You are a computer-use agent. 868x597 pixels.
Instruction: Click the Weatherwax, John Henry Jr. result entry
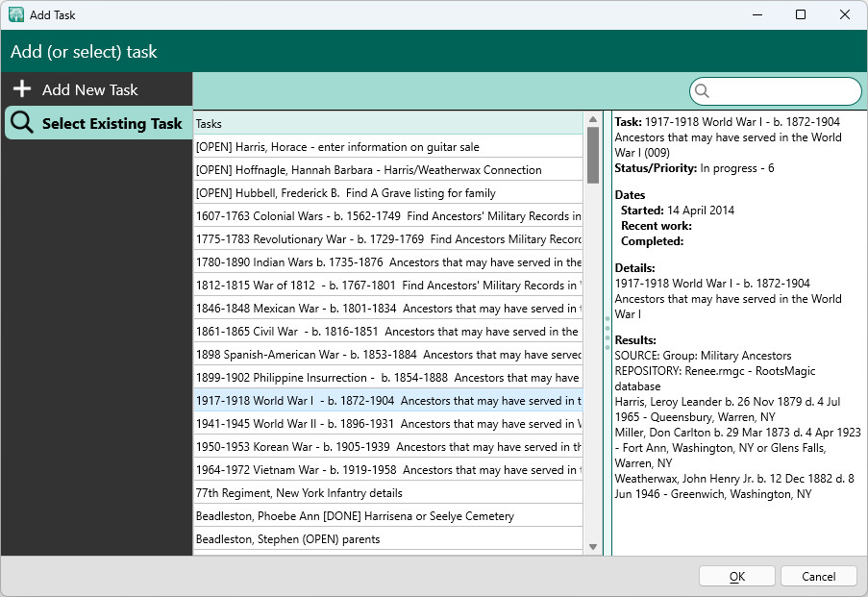click(734, 486)
